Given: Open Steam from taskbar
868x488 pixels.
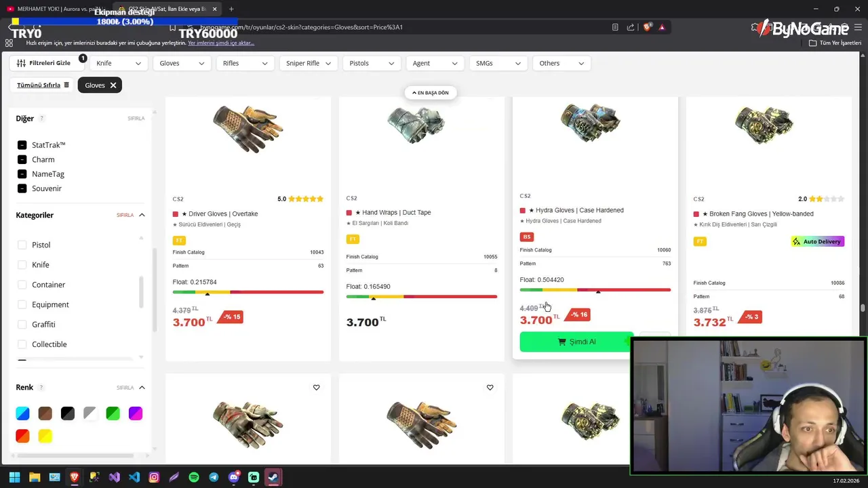Looking at the screenshot, I should (273, 477).
